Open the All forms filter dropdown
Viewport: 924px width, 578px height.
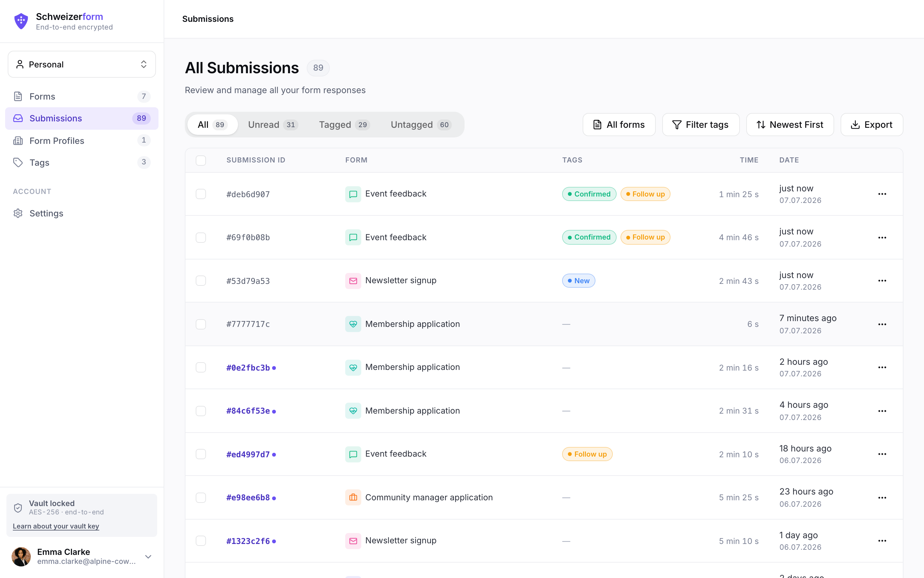coord(619,125)
